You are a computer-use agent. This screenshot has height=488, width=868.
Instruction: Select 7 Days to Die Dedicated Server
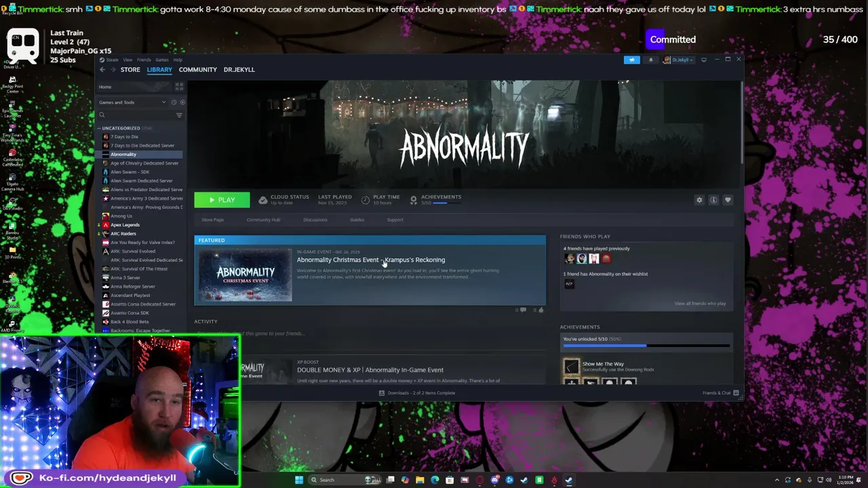pyautogui.click(x=142, y=145)
